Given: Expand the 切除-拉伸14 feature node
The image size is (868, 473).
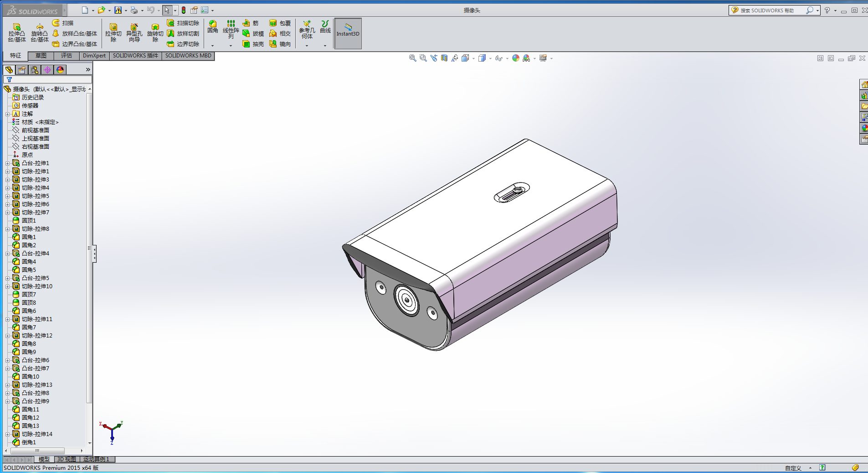Looking at the screenshot, I should tap(7, 434).
